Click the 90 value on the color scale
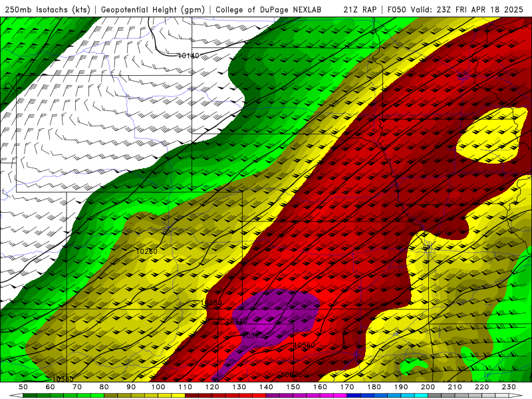Viewport: 532px width, 399px height. tap(131, 387)
